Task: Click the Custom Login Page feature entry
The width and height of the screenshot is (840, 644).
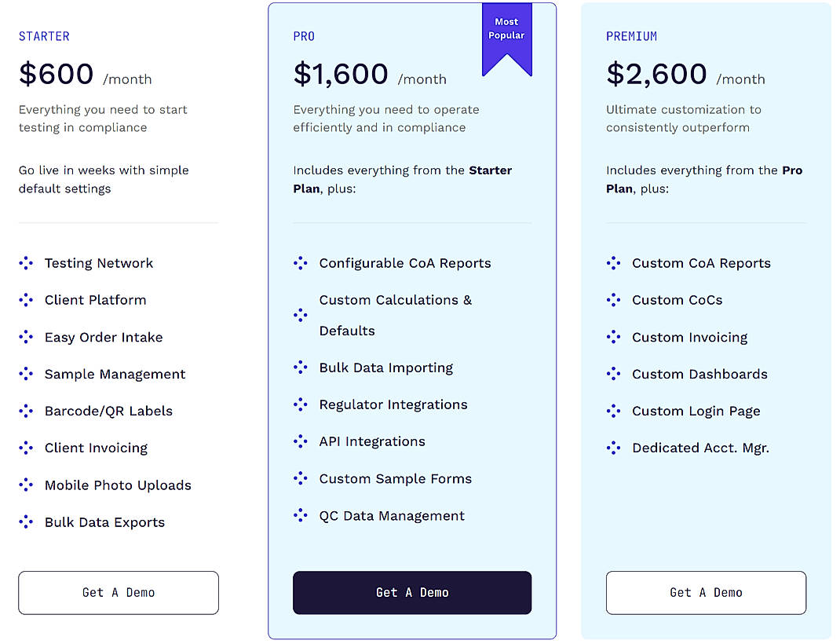Action: 696,411
